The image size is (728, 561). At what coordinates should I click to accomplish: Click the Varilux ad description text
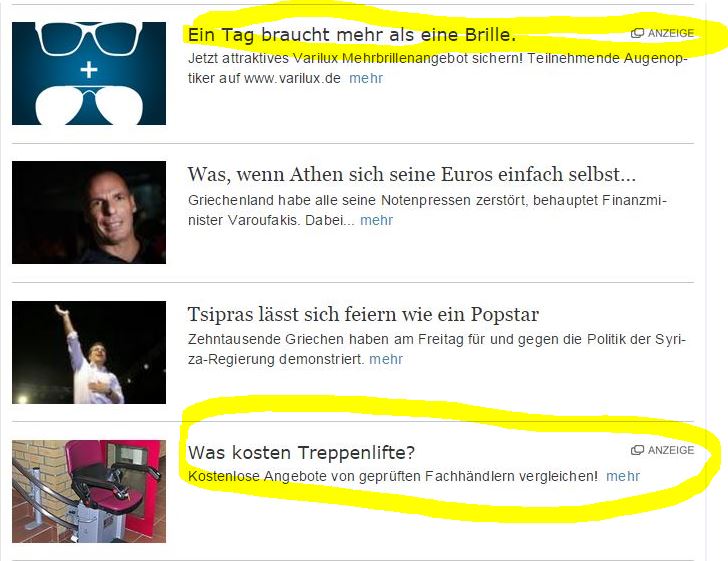[437, 68]
